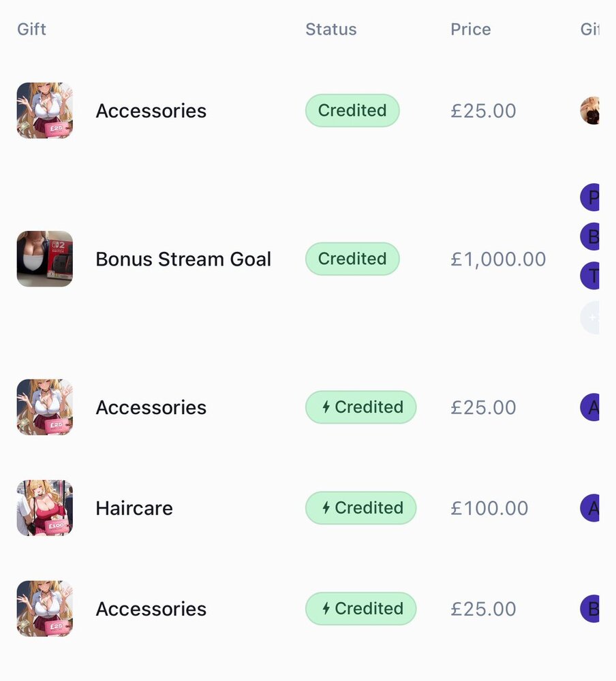Click the "P" gifter avatar for Bonus Stream Goal
The width and height of the screenshot is (616, 681).
point(590,197)
